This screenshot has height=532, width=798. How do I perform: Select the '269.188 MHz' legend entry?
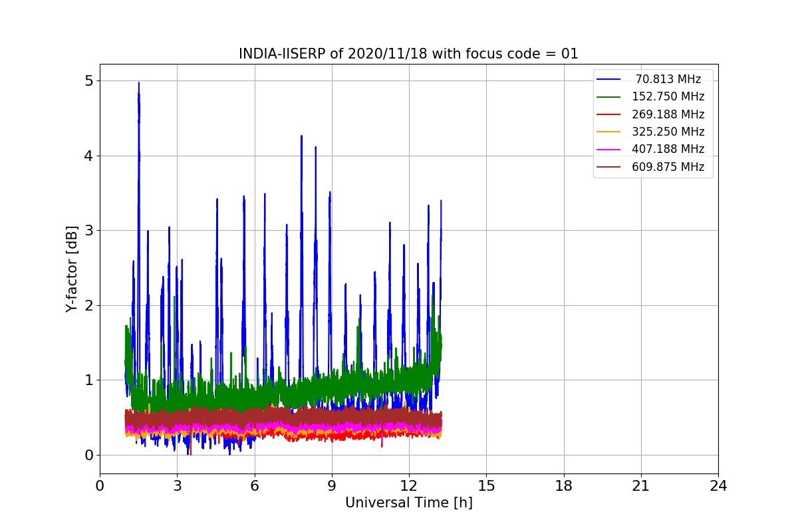tap(668, 114)
